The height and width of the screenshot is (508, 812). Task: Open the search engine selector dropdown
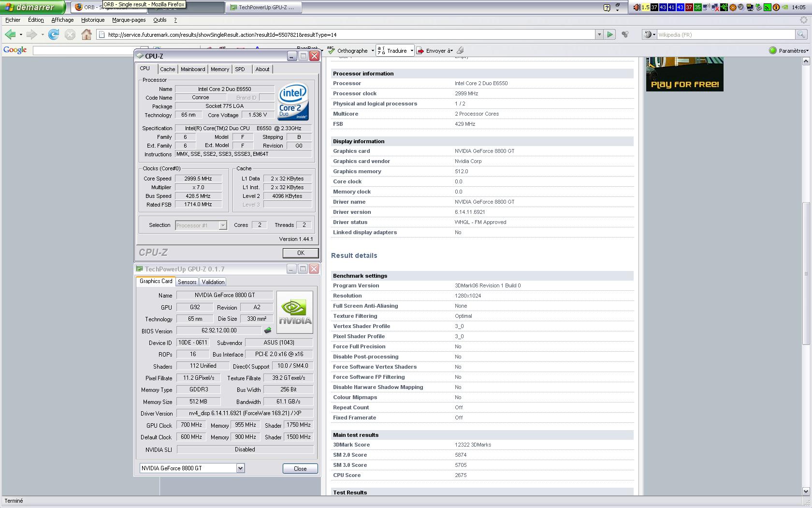[x=654, y=35]
